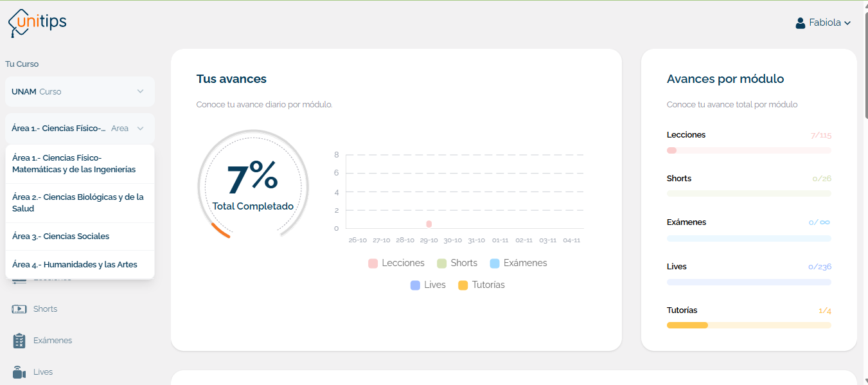Go to Shorts in the sidebar

[x=45, y=309]
